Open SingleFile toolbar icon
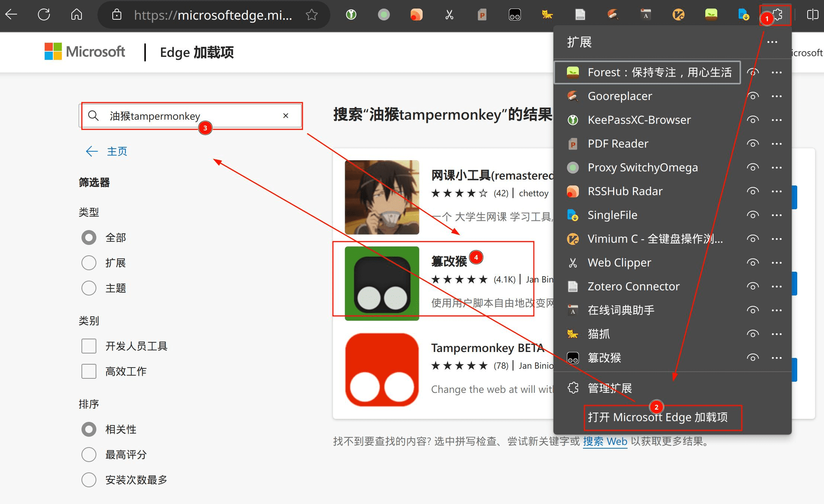Image resolution: width=824 pixels, height=504 pixels. tap(744, 14)
